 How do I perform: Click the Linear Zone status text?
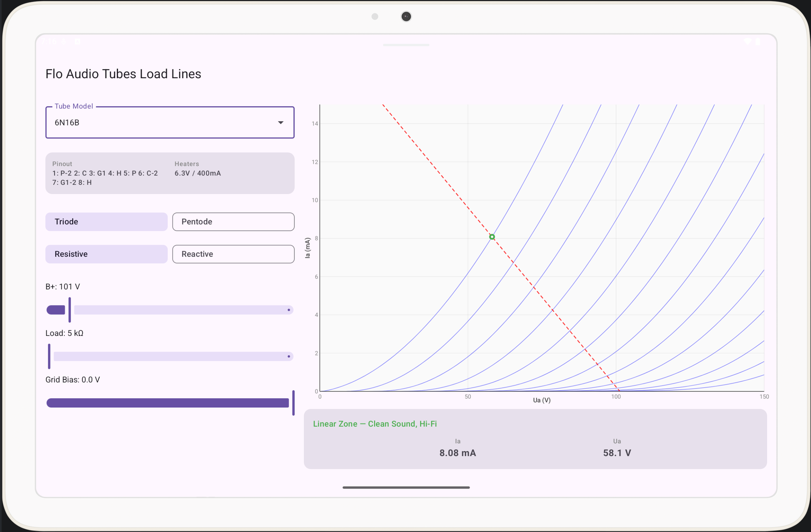click(x=375, y=424)
